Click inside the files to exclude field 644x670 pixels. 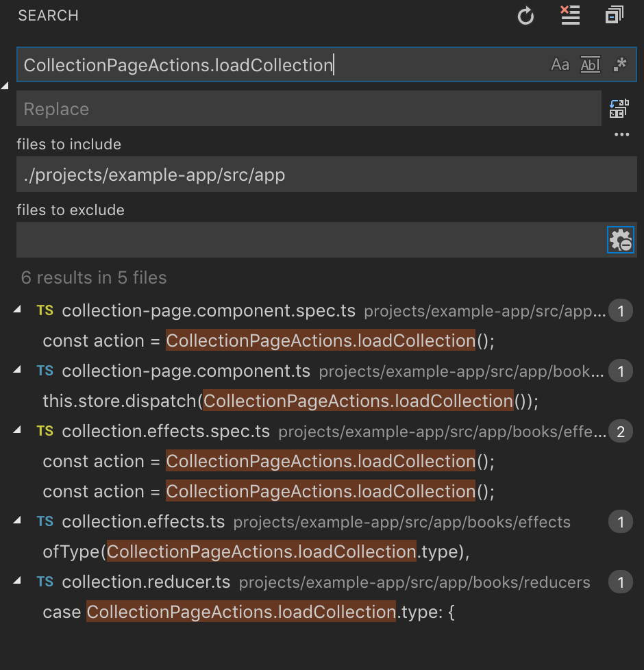coord(274,240)
